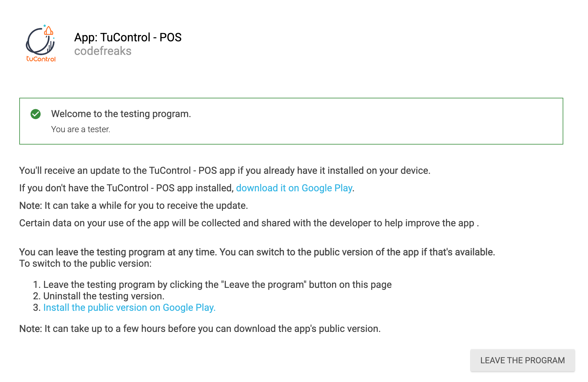Viewport: 588px width, 382px height.
Task: Click the green checkmark success icon
Action: (x=36, y=114)
